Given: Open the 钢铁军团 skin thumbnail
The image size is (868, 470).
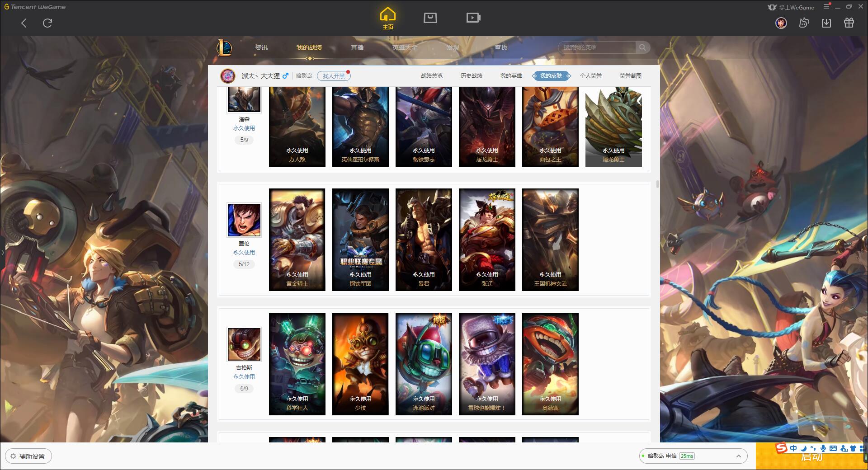Looking at the screenshot, I should click(360, 240).
